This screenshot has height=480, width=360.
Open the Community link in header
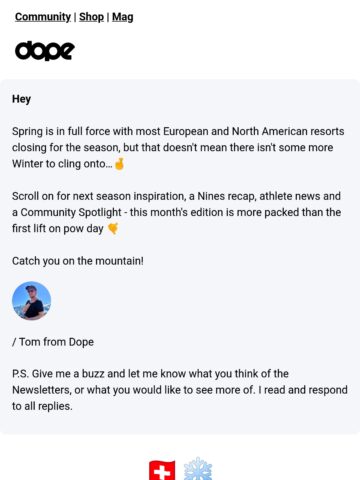click(x=43, y=17)
